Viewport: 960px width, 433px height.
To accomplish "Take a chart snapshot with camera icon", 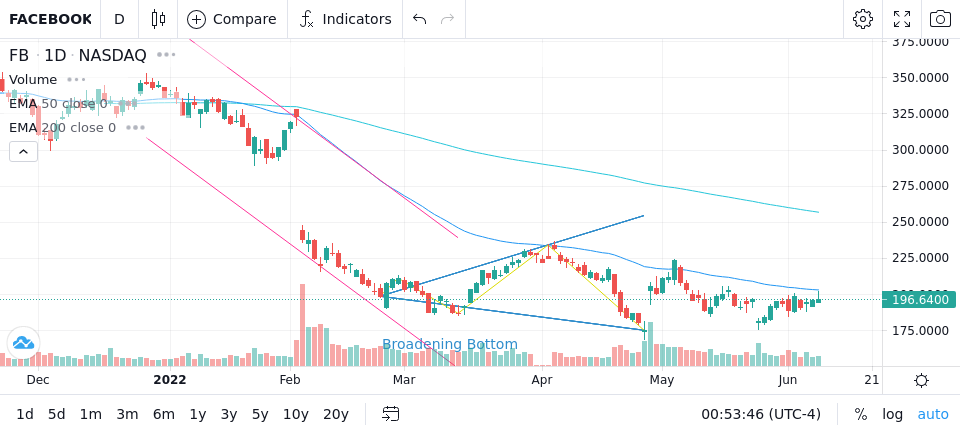I will 940,19.
